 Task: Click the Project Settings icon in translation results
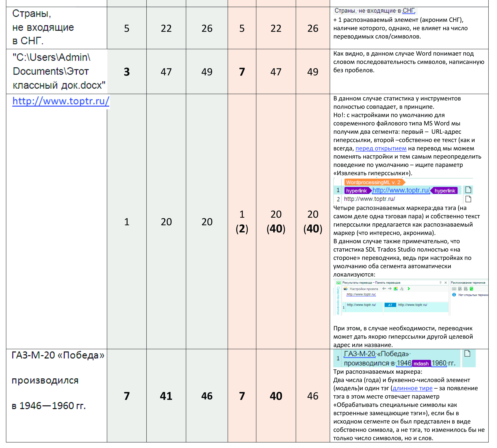(x=346, y=289)
